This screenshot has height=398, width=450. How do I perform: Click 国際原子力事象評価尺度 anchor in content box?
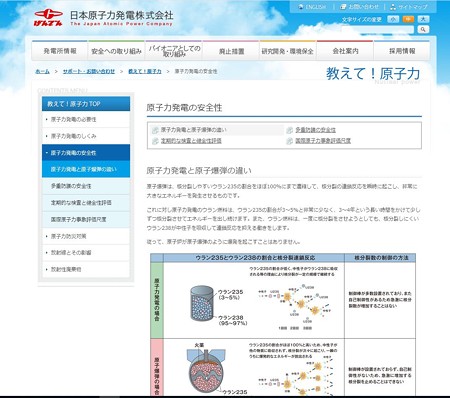point(323,141)
